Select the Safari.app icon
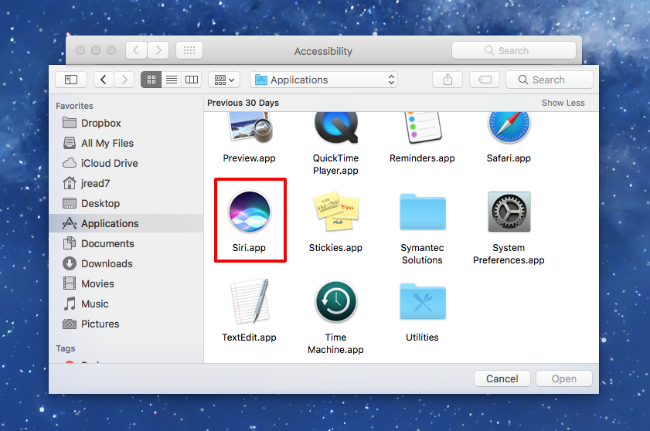The image size is (650, 431). [509, 127]
